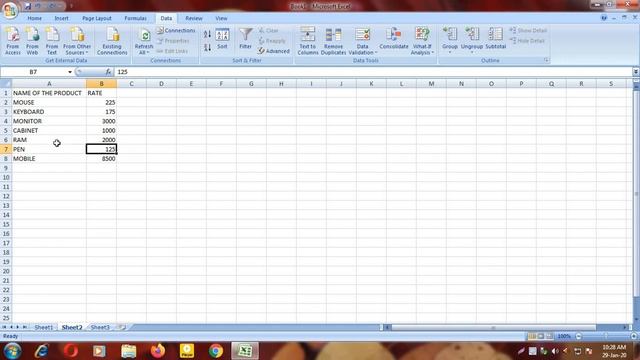Open What-If Analysis dropdown
This screenshot has height=360, width=640.
(x=422, y=40)
